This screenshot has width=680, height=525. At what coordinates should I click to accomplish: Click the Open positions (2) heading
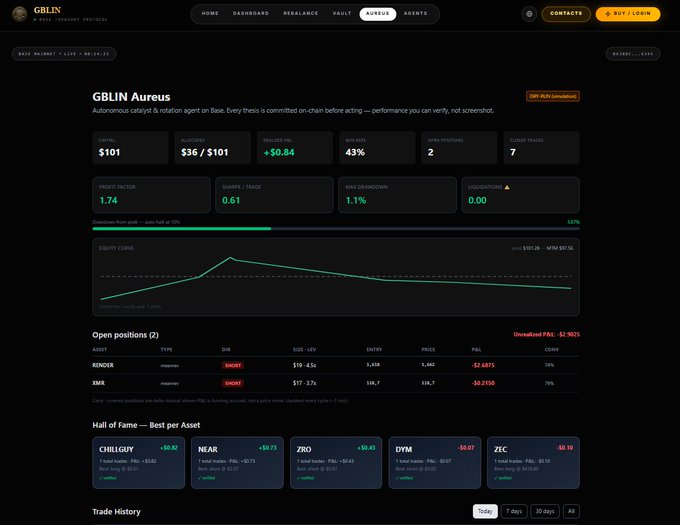click(125, 335)
